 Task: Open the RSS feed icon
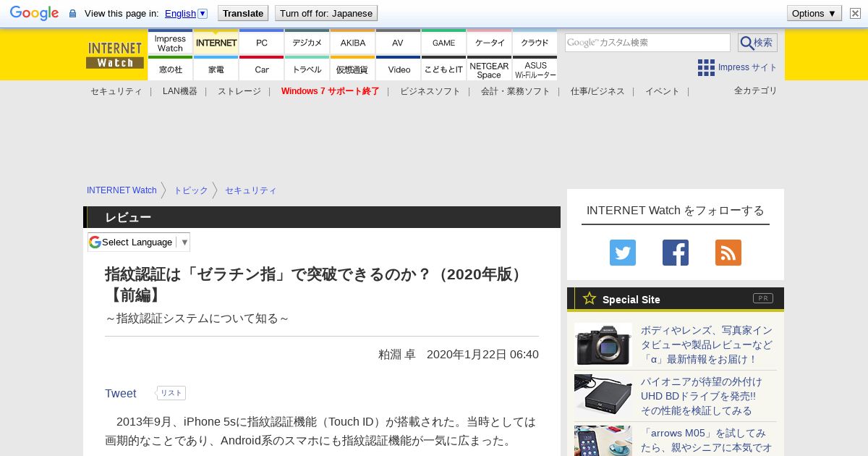pyautogui.click(x=728, y=253)
